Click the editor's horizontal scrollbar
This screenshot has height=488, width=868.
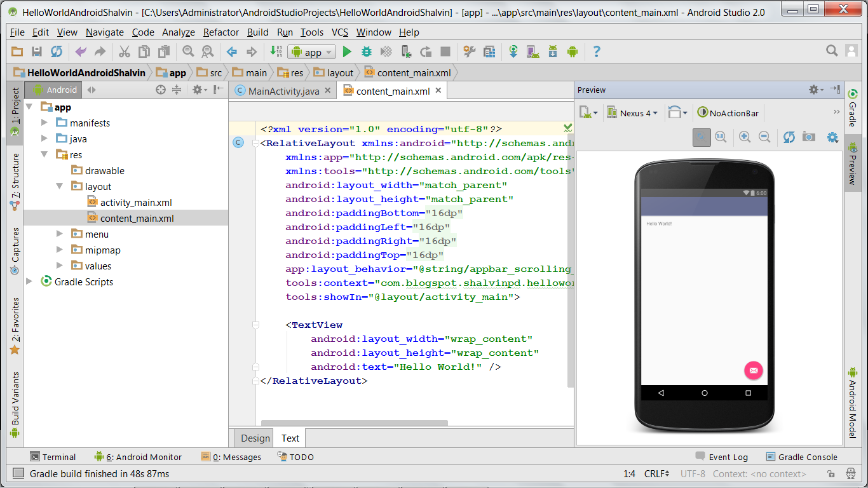[354, 423]
